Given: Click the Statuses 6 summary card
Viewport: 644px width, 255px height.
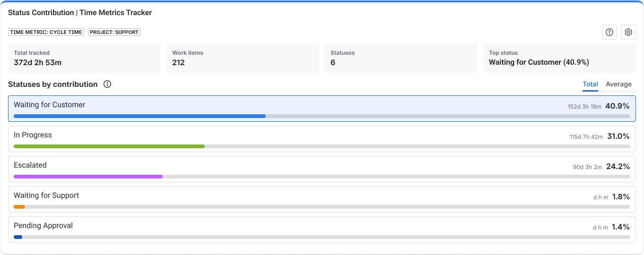Looking at the screenshot, I should (401, 58).
